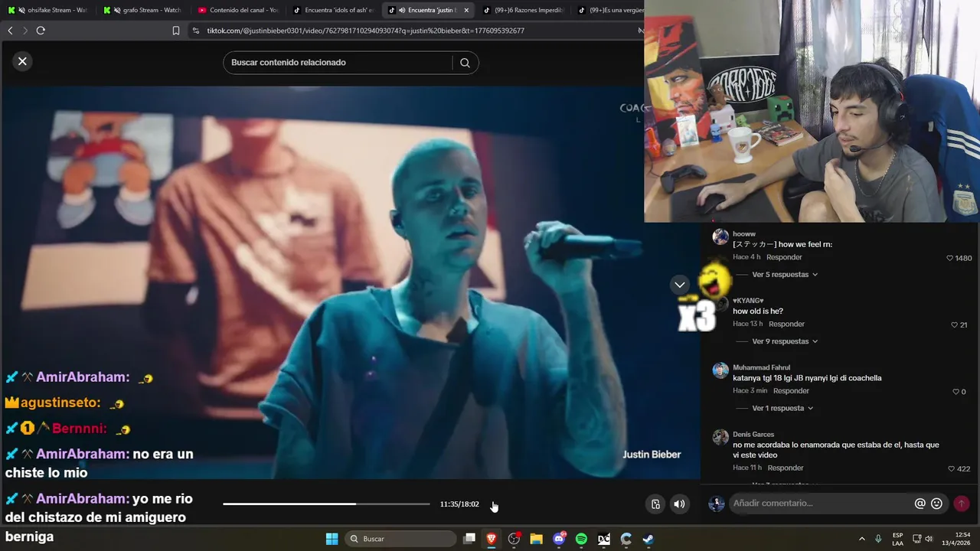Close the active 'Encuentra justin' tab

point(466,10)
